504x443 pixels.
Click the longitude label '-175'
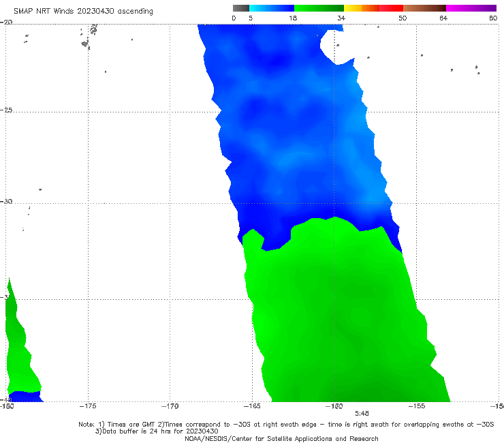(x=88, y=406)
